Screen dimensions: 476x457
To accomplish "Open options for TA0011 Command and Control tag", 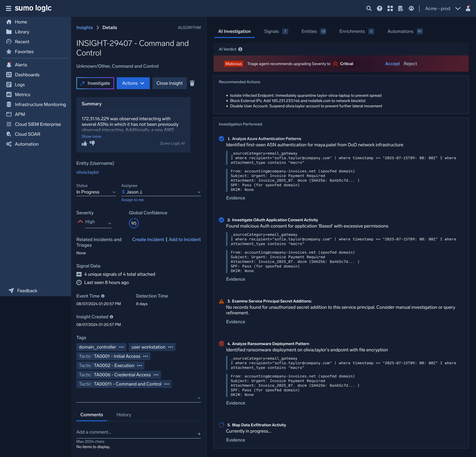I will 167,384.
